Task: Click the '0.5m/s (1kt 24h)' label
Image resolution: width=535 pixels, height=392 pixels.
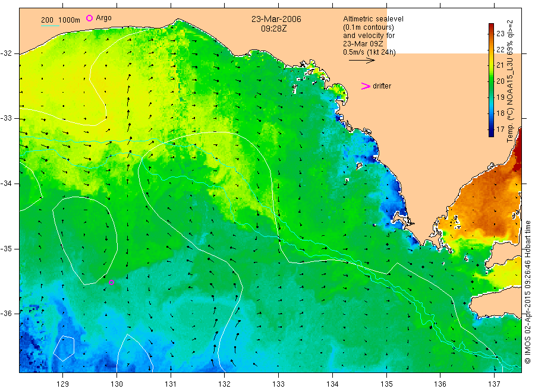Action: (x=370, y=52)
